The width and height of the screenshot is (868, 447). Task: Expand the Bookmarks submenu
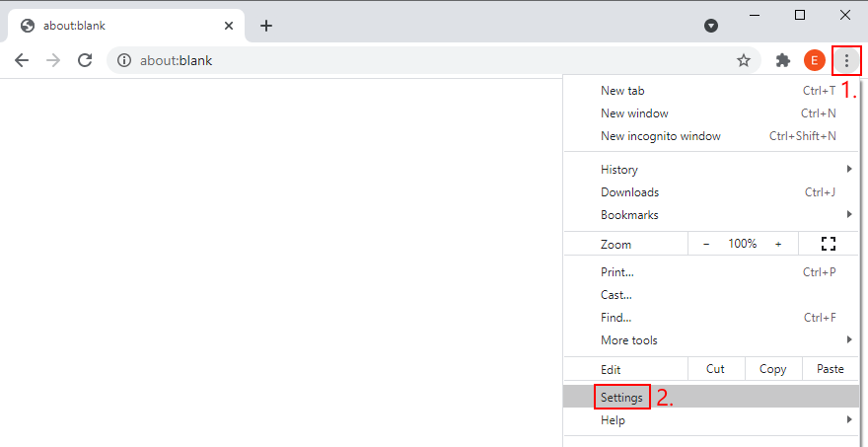[x=629, y=215]
